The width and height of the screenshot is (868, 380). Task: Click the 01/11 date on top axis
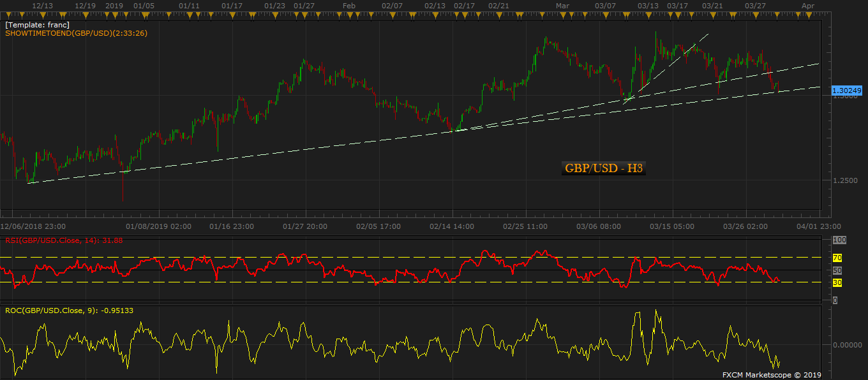190,5
